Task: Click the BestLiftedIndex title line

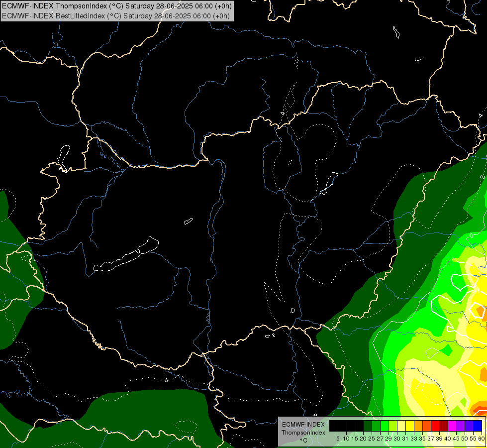Action: pos(116,16)
